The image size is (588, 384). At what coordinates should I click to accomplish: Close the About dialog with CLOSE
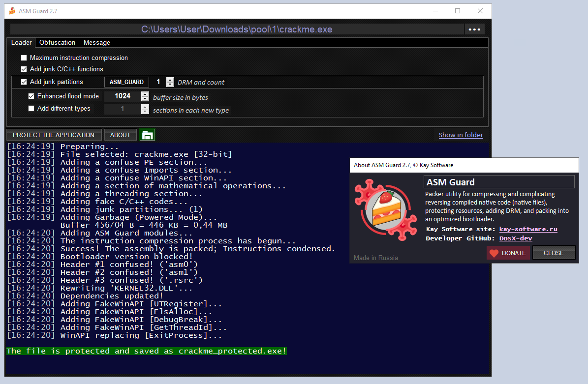pos(554,253)
